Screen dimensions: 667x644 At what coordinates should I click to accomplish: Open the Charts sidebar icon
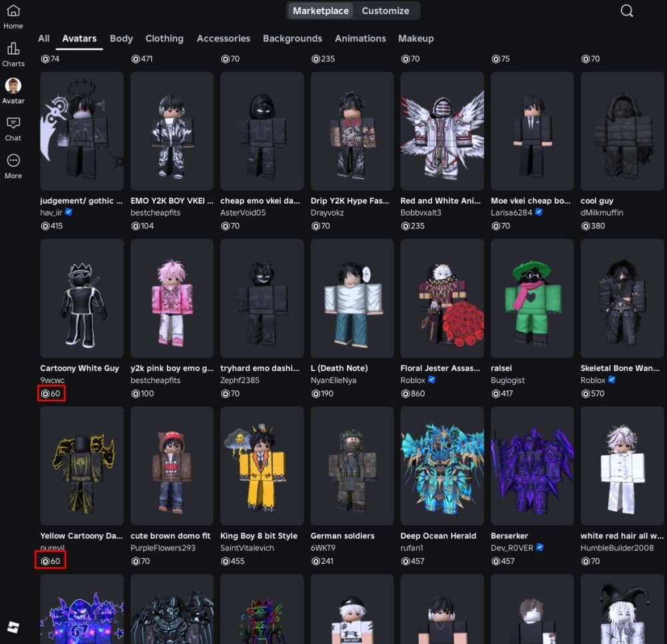coord(13,49)
